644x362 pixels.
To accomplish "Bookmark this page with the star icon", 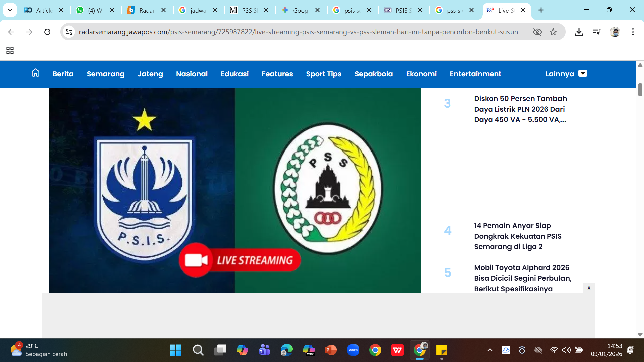I will (553, 32).
